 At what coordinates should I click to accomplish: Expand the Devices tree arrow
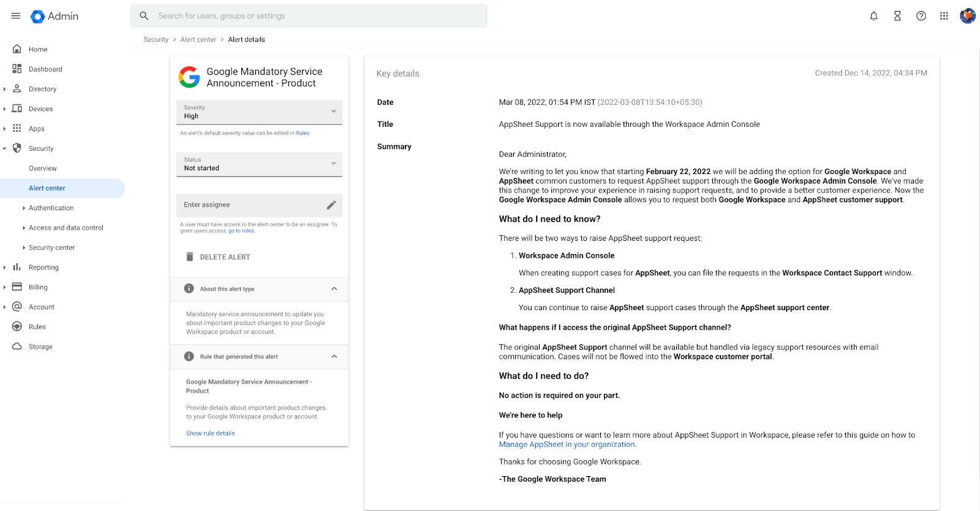4,109
